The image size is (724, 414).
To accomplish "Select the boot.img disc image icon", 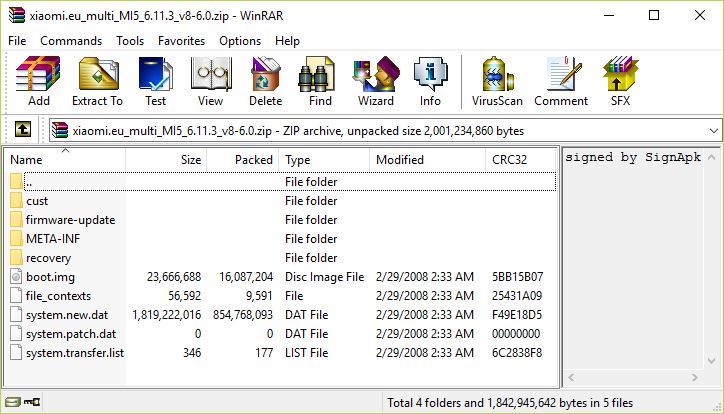I will (x=16, y=276).
